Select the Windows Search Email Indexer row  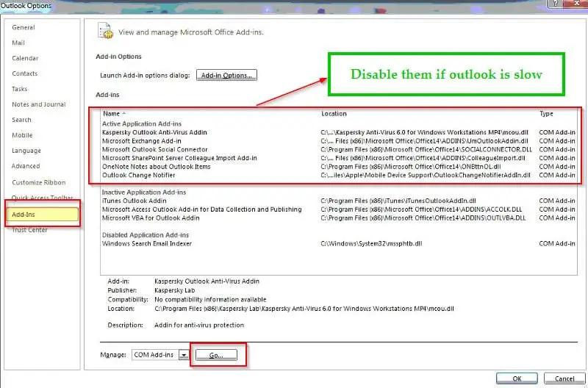338,244
